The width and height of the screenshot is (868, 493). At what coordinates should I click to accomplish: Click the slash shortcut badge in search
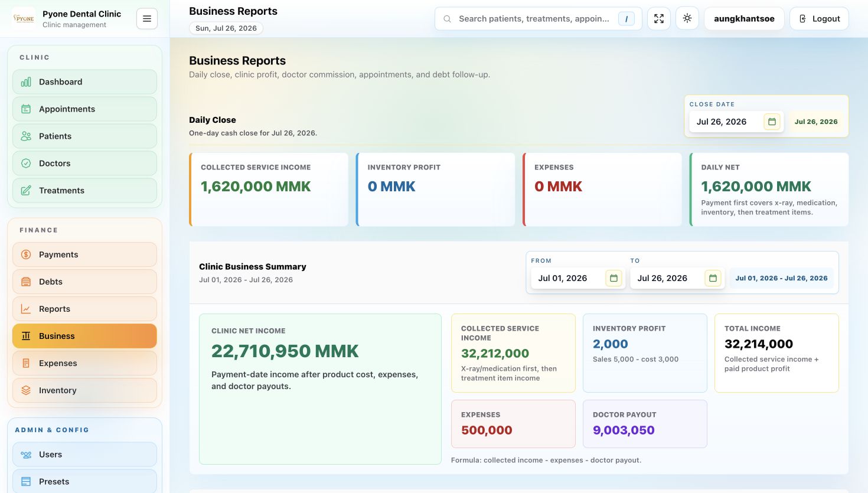click(626, 19)
